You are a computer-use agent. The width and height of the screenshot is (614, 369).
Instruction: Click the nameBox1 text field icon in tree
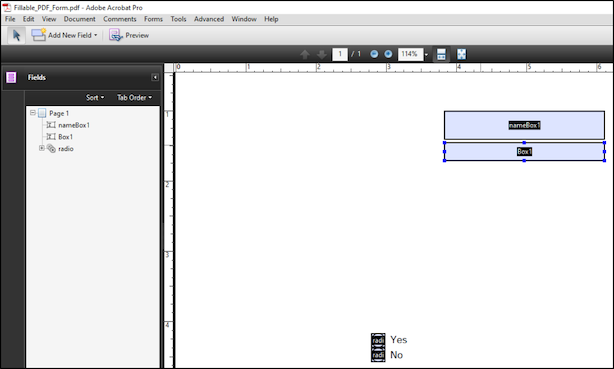[x=51, y=125]
